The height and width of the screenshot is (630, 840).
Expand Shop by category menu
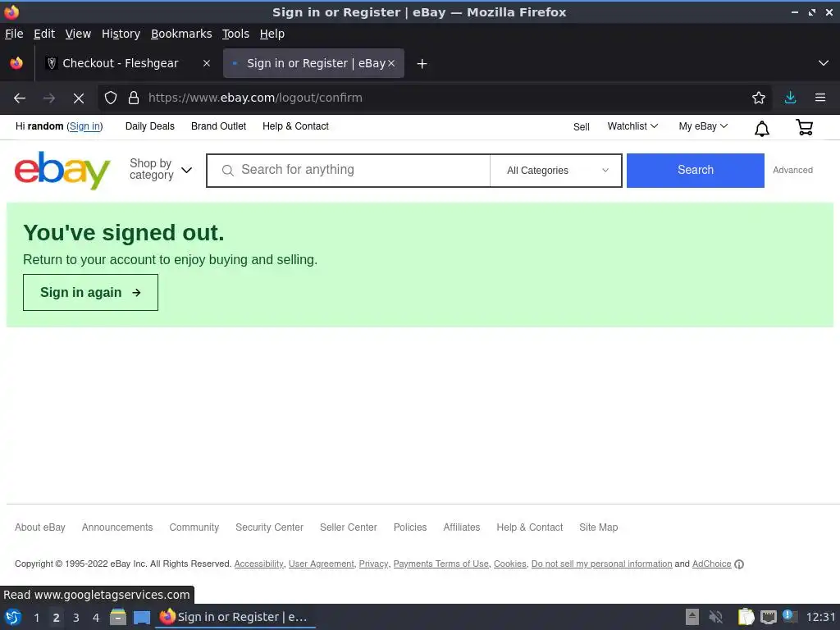pos(161,170)
